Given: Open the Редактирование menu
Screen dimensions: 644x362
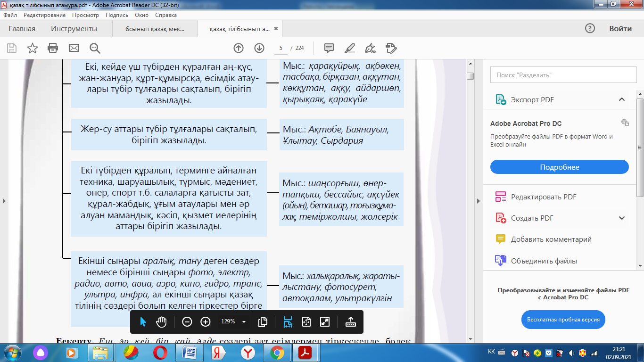Looking at the screenshot, I should [44, 15].
